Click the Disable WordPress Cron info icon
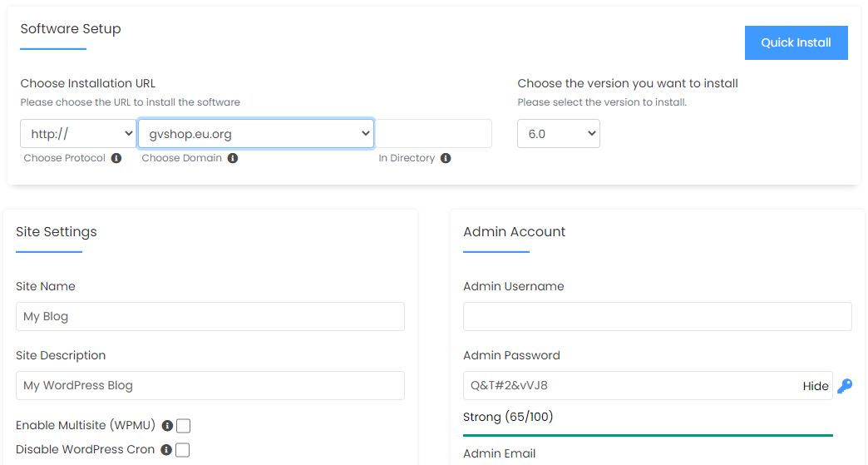The height and width of the screenshot is (465, 868). [x=166, y=450]
